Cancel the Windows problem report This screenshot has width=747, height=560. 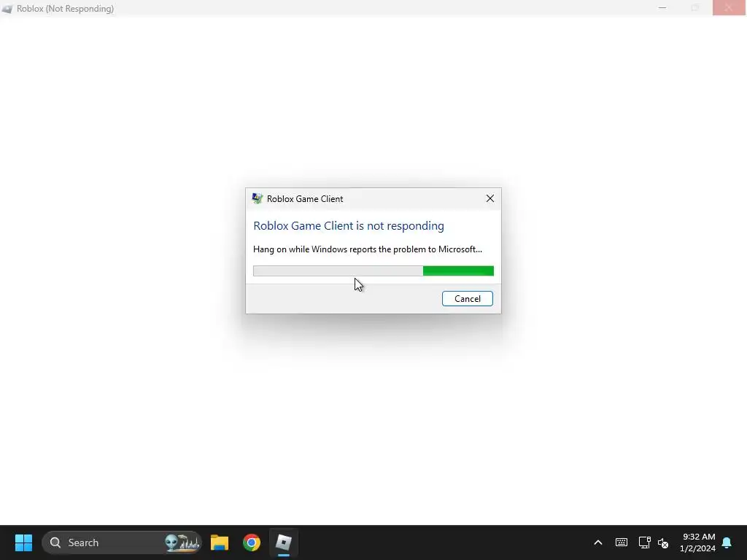coord(467,298)
